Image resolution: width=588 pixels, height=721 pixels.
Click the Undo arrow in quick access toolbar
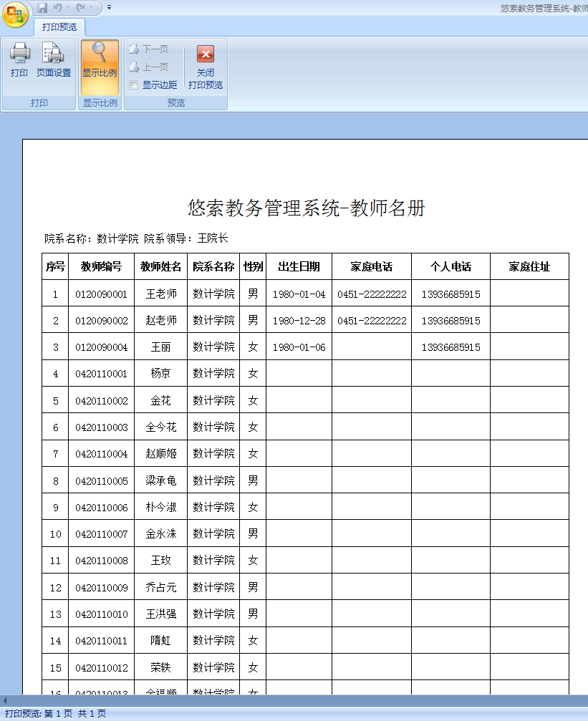tap(57, 7)
